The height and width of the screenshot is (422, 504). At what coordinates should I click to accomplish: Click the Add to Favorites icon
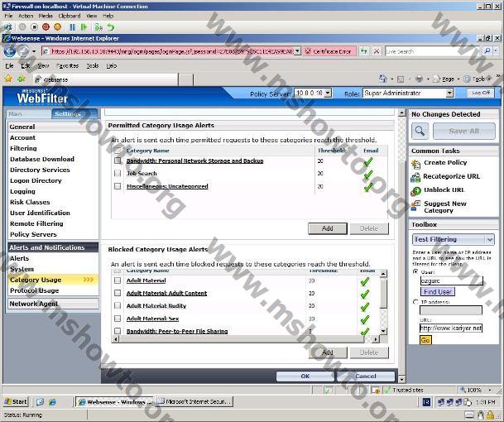[22, 79]
